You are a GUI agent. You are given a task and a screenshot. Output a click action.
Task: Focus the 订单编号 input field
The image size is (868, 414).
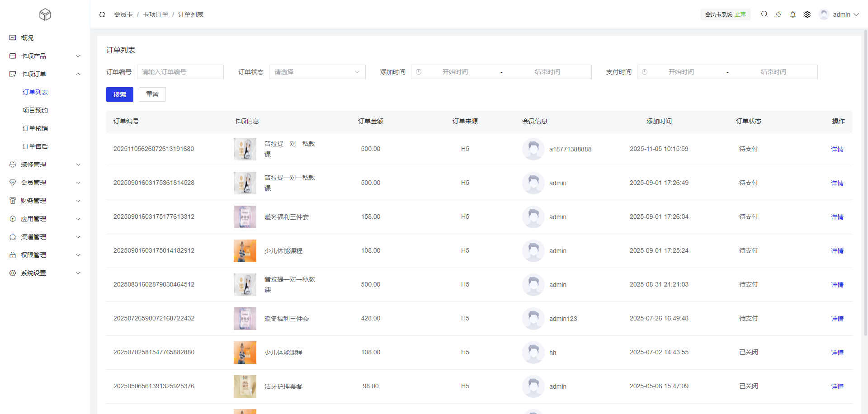[x=180, y=72]
